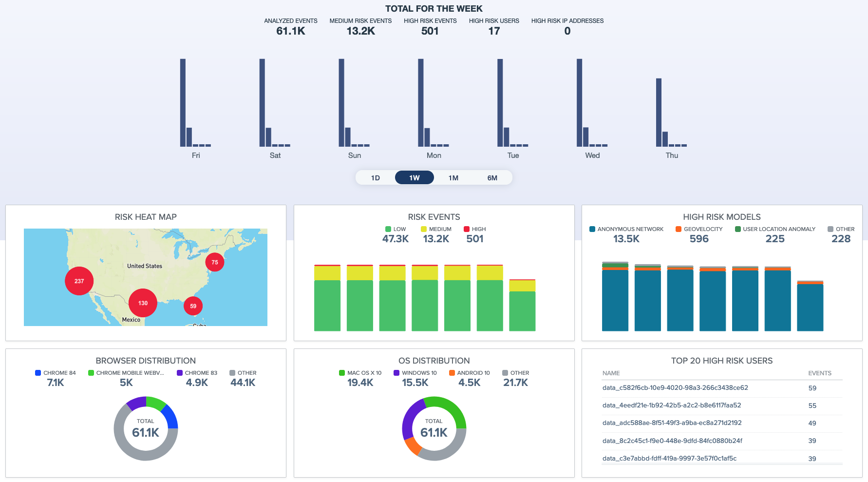Screen dimensions: 868x482
Task: Toggle the HIGH risk events legend swatch
Action: 467,229
